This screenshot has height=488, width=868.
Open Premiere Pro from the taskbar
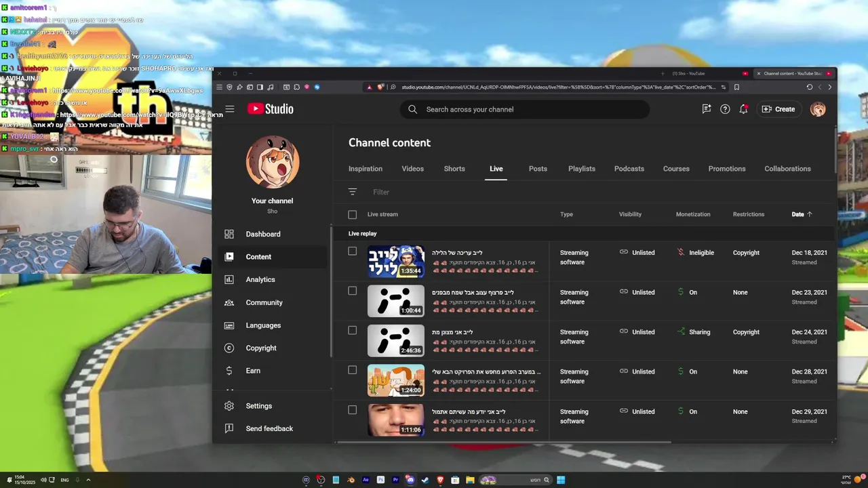(395, 480)
